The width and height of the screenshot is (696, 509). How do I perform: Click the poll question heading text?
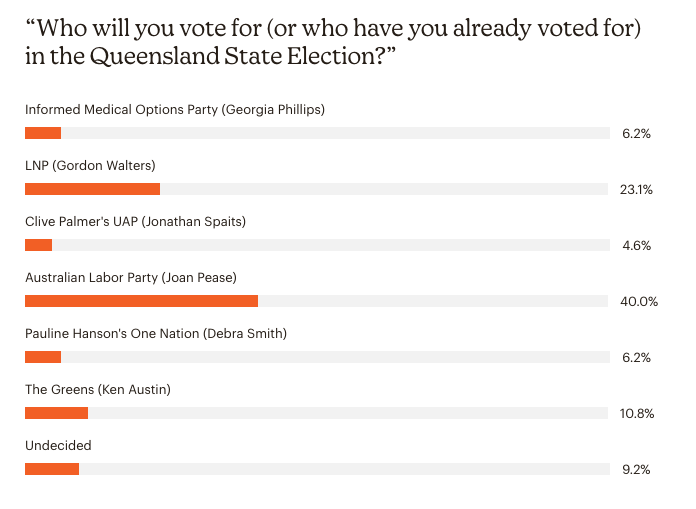(333, 42)
